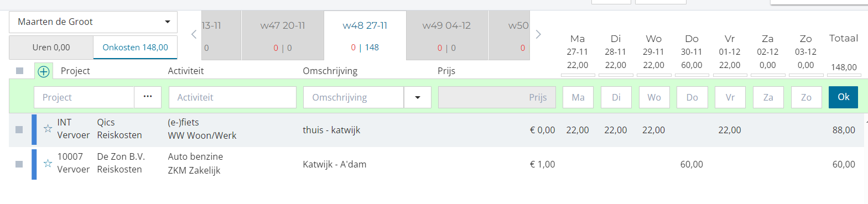This screenshot has height=204, width=868.
Task: Go to next weeks arrow
Action: pos(538,34)
